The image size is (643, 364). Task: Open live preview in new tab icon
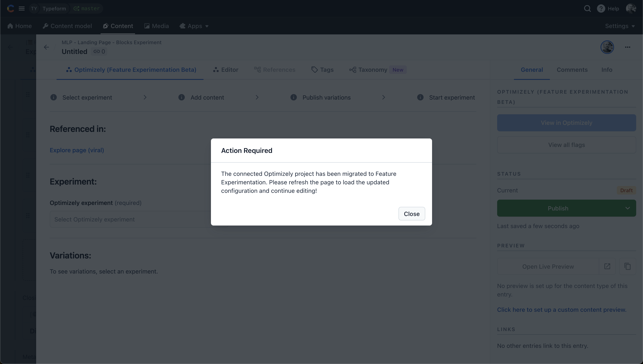tap(607, 266)
